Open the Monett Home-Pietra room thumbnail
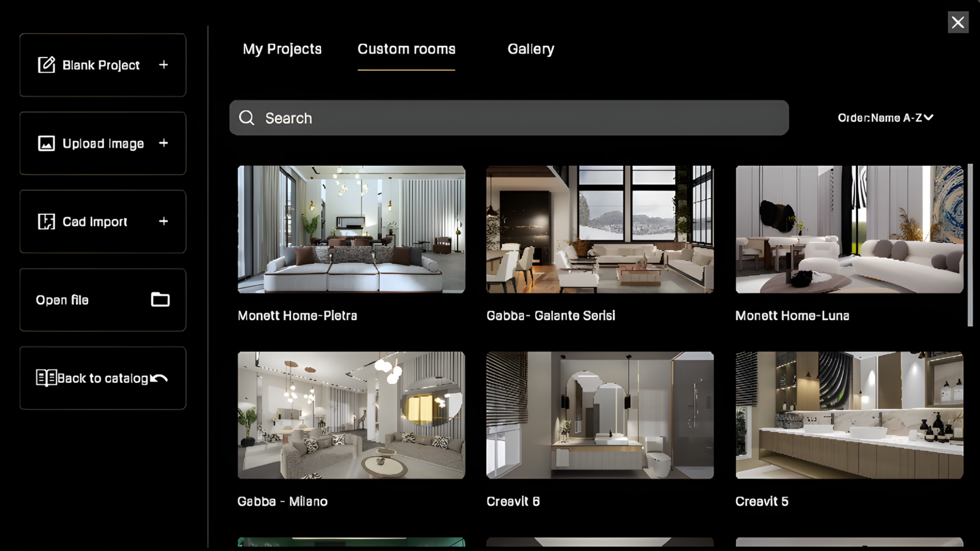The height and width of the screenshot is (551, 980). 351,230
